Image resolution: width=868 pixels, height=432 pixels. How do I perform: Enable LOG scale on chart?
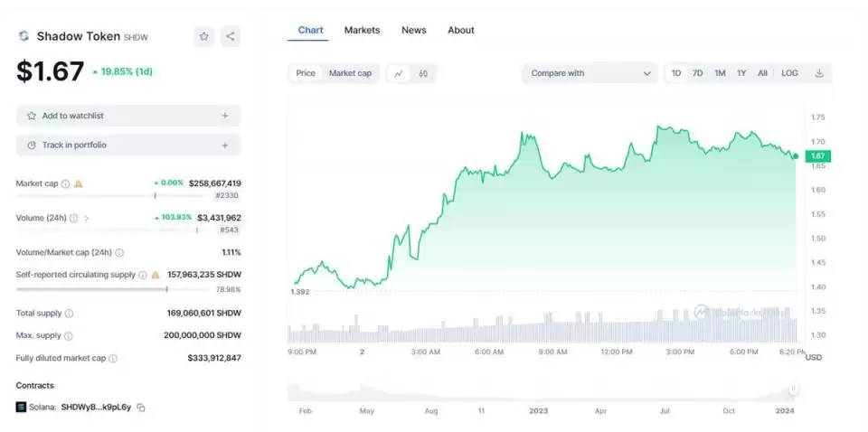coord(789,73)
